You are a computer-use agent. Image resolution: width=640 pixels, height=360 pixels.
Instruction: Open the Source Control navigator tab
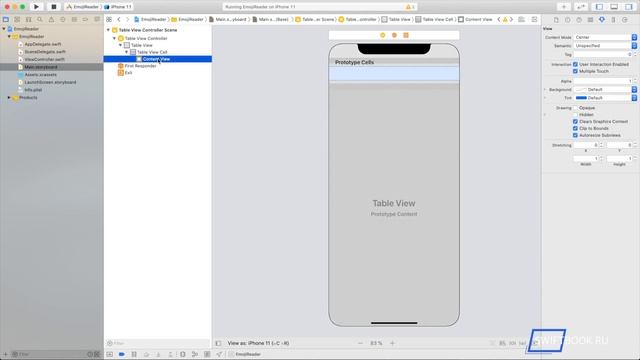(17, 19)
